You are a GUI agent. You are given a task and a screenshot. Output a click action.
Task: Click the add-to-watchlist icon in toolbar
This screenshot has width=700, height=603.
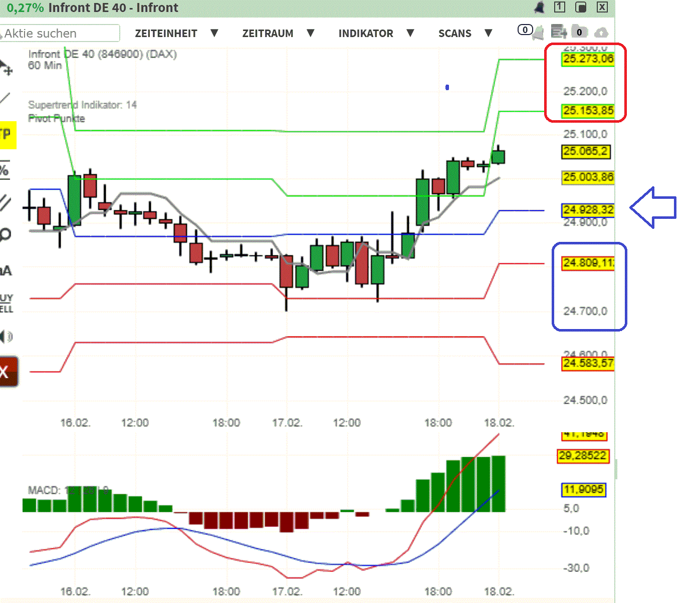click(x=558, y=32)
